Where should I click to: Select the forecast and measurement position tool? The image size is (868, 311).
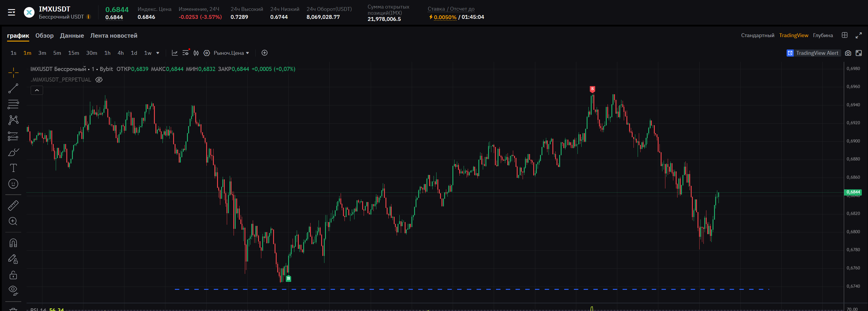pos(13,136)
